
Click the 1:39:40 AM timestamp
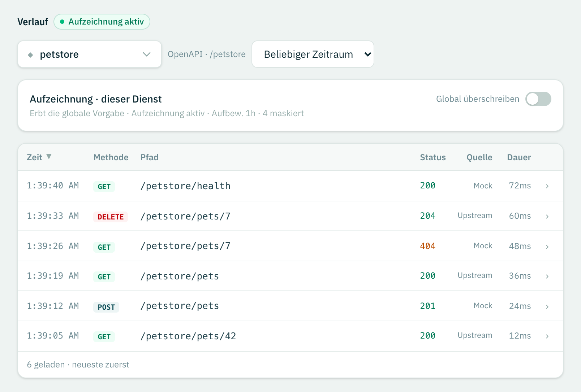(53, 186)
